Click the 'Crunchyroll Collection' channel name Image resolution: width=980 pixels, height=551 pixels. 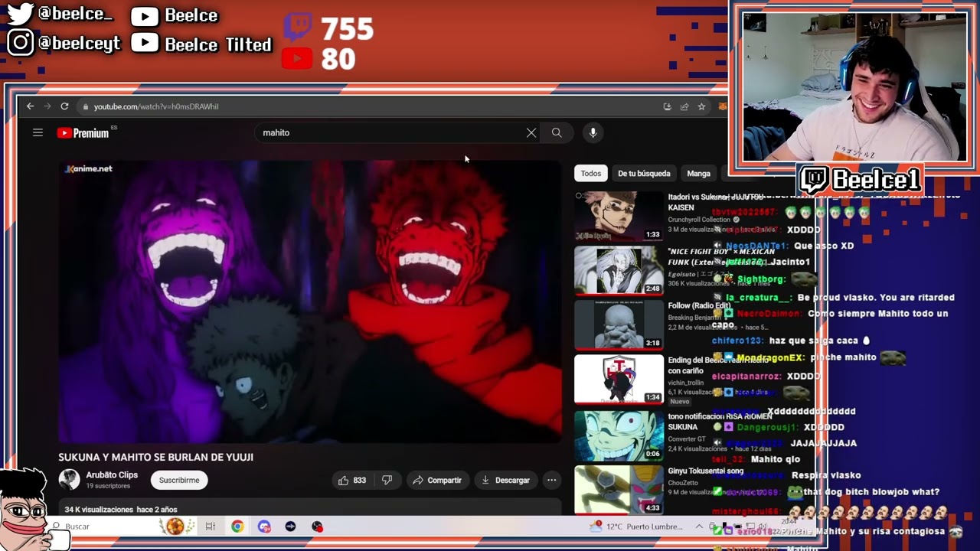coord(700,220)
